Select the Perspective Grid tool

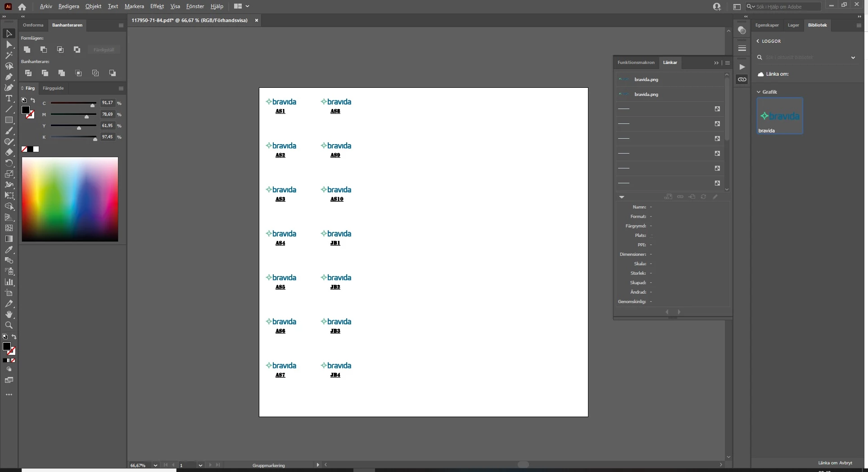(x=9, y=217)
